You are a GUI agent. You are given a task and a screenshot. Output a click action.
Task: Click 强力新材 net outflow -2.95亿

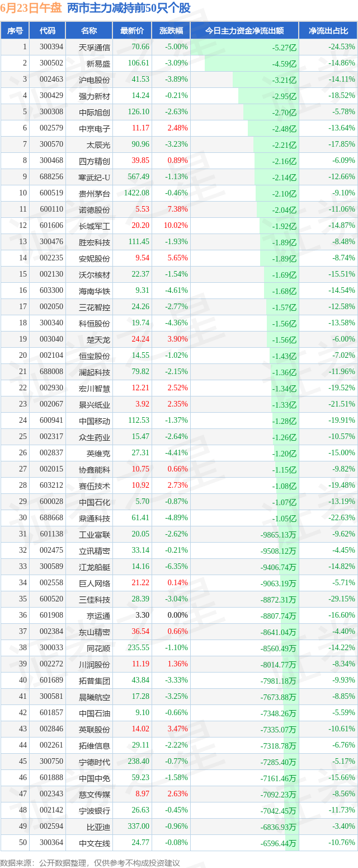[284, 96]
